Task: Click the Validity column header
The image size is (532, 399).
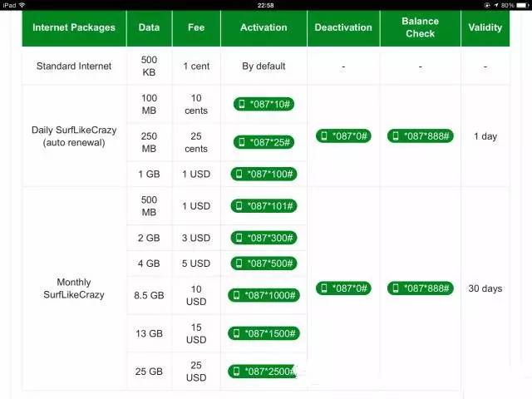Action: click(x=485, y=28)
